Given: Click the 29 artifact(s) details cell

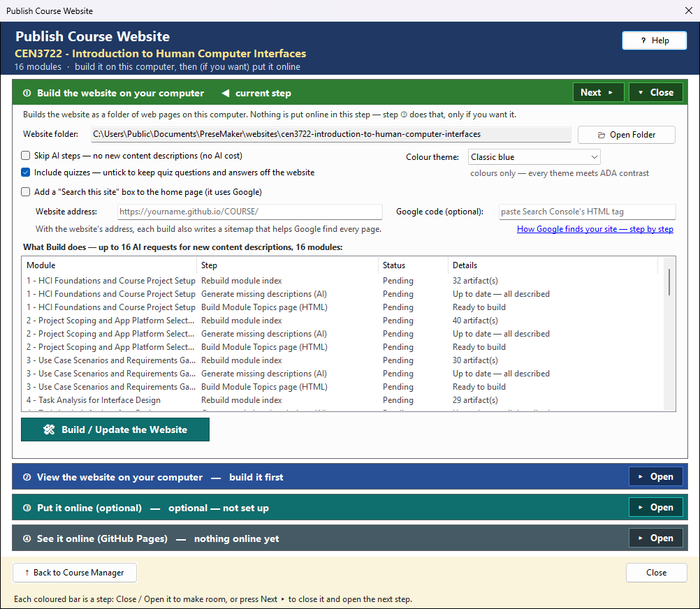Looking at the screenshot, I should tap(475, 400).
